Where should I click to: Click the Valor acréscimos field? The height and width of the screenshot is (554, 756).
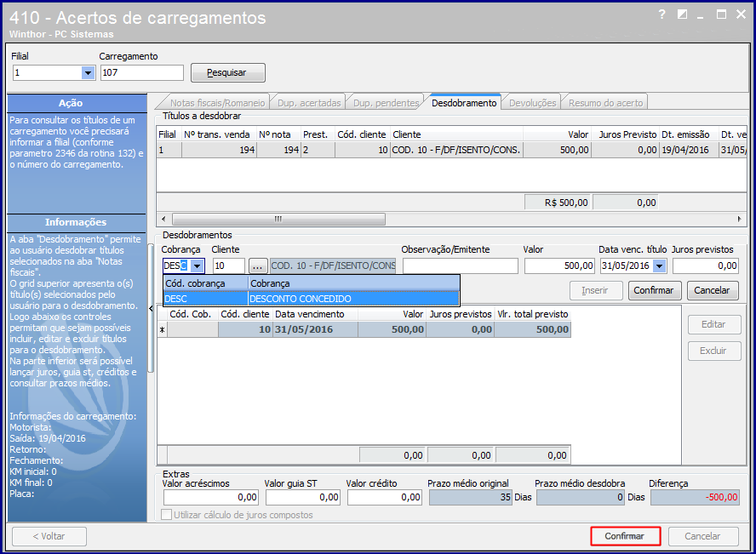210,497
